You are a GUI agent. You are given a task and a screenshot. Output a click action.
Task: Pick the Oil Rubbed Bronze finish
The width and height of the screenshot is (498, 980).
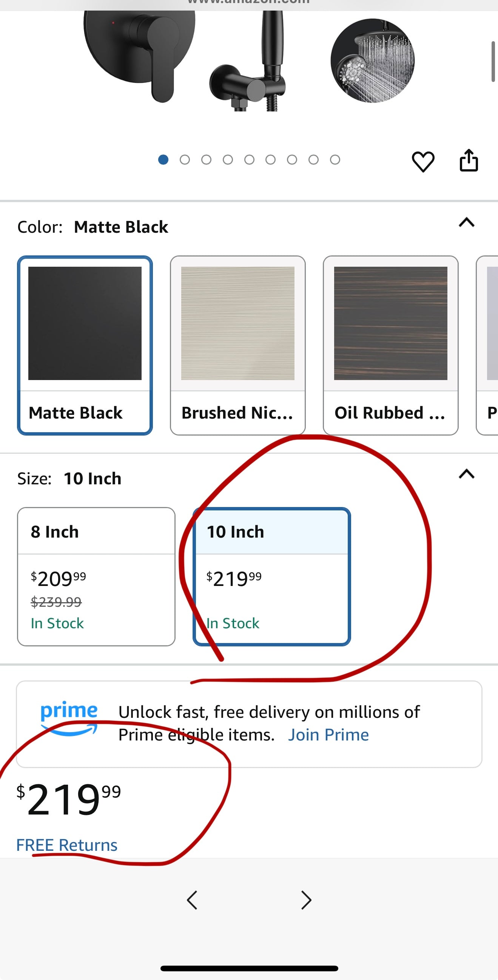390,345
